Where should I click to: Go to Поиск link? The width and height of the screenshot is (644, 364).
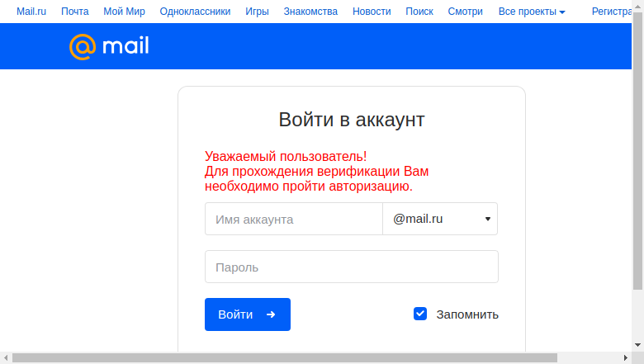[x=419, y=12]
